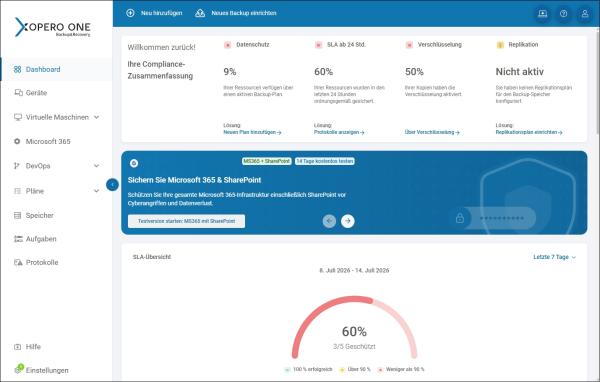
Task: Click the Sichern Sie Microsoft 365 & SharePoint heading
Action: click(x=194, y=180)
